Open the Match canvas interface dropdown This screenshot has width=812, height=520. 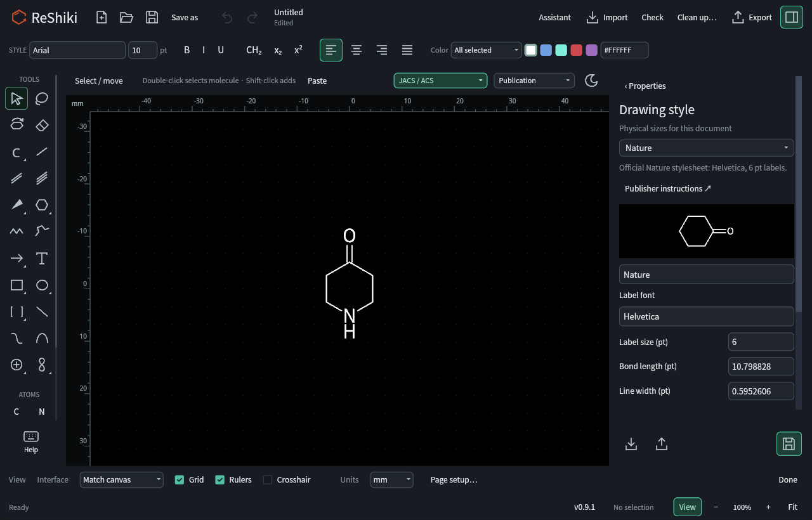point(122,480)
